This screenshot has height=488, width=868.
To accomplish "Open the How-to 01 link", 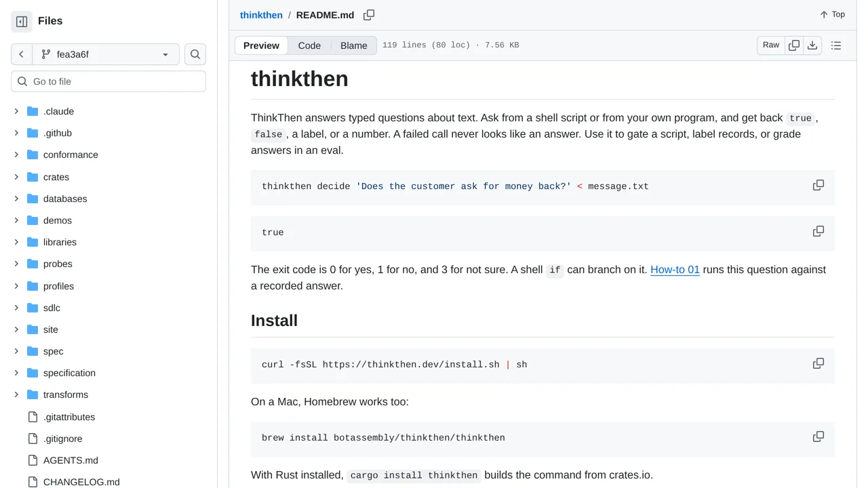I will coord(675,270).
